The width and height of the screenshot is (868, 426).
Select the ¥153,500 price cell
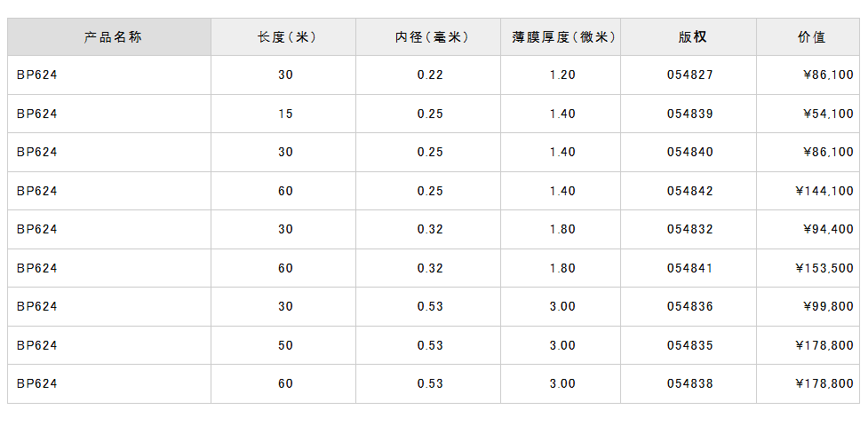[x=824, y=268]
